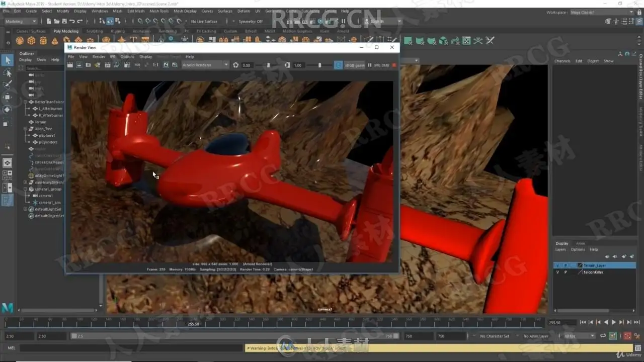Adjust the exposure slider in Render View
This screenshot has height=362, width=644.
[x=268, y=65]
